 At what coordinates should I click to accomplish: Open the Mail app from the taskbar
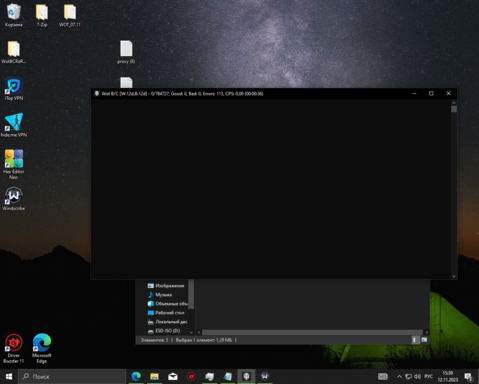[173, 377]
